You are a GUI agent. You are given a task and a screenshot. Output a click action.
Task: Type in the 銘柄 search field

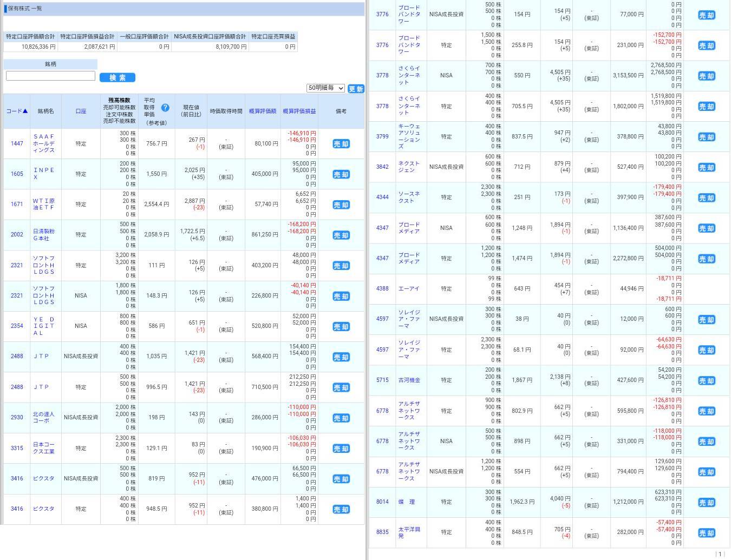point(50,76)
